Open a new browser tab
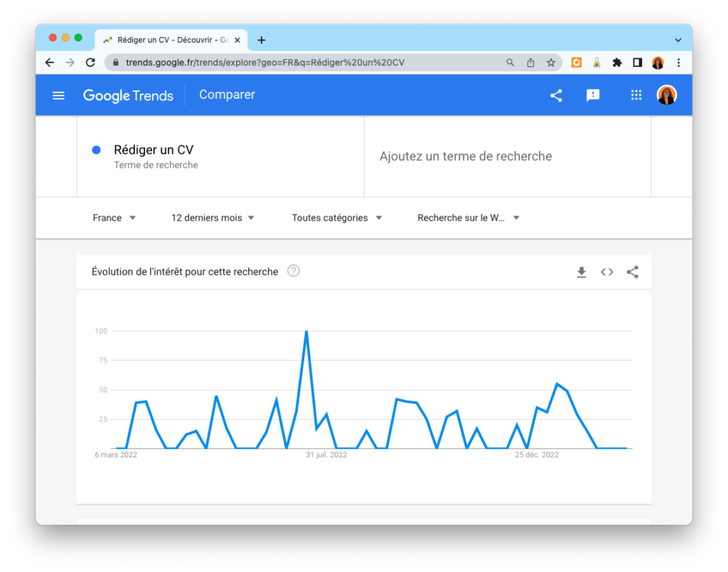This screenshot has height=572, width=728. point(262,41)
